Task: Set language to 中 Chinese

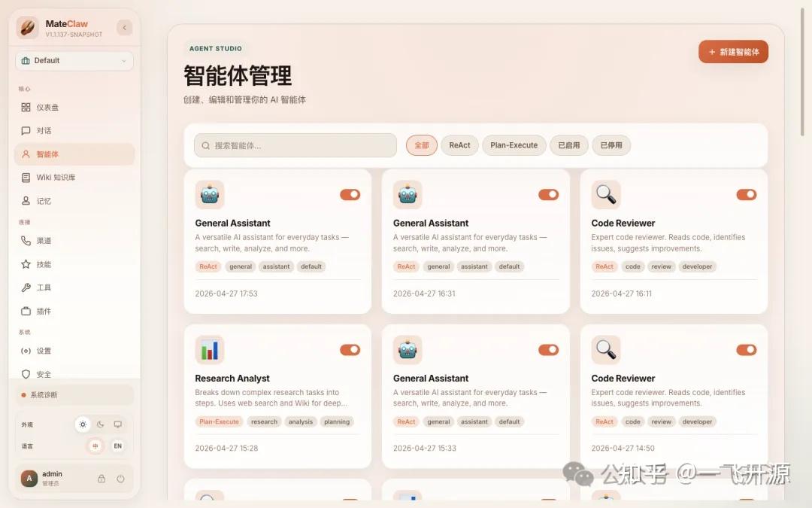Action: (95, 446)
